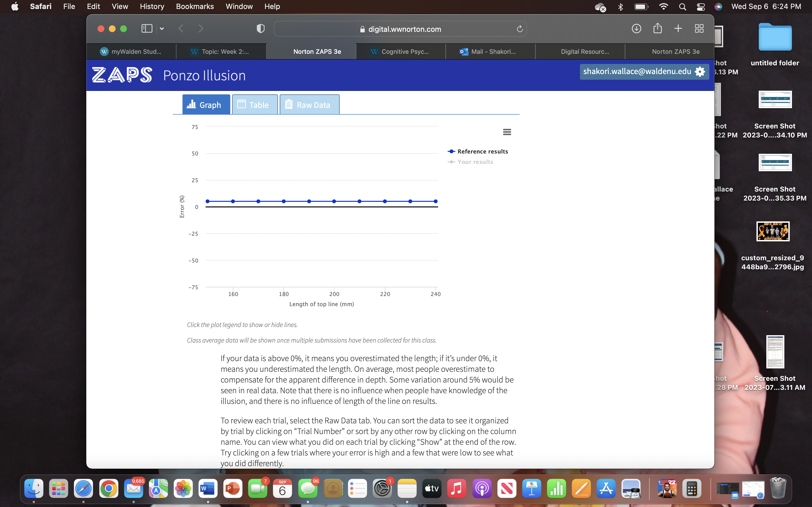Open Spotlight search from the menu bar
The width and height of the screenshot is (812, 507).
(683, 6)
